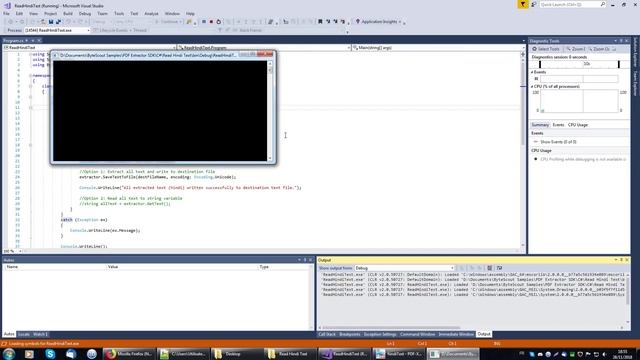
Task: Switch to the Read Hindi Text folder taskbar button
Action: [289, 354]
